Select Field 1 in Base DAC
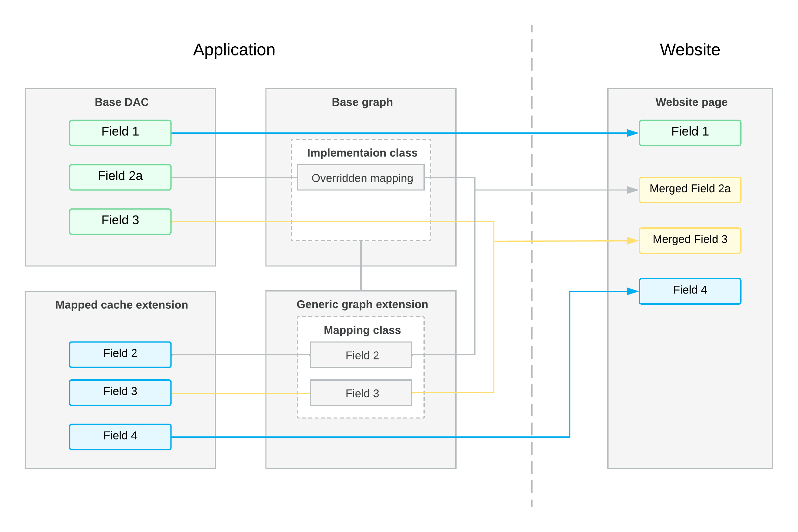This screenshot has width=798, height=532. click(x=120, y=133)
